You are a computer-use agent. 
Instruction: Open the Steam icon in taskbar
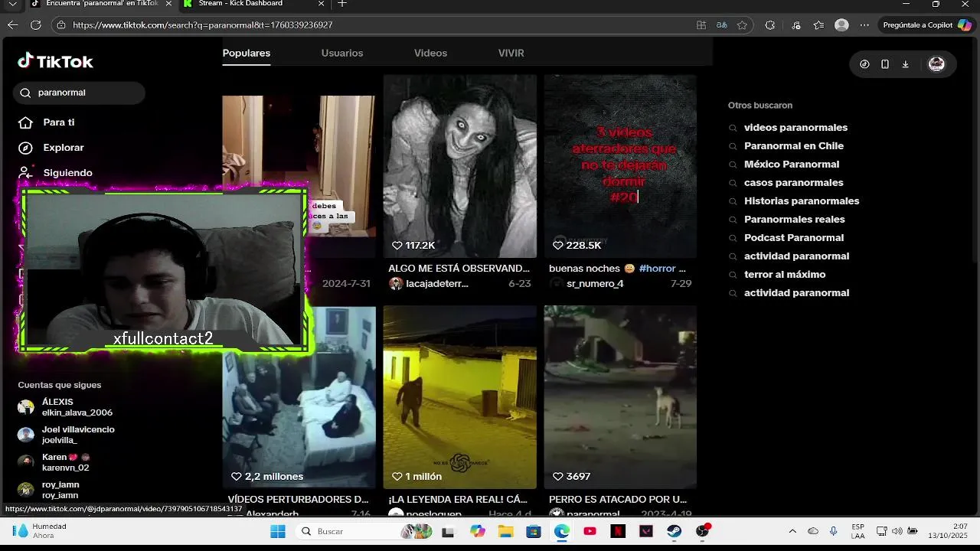[674, 531]
